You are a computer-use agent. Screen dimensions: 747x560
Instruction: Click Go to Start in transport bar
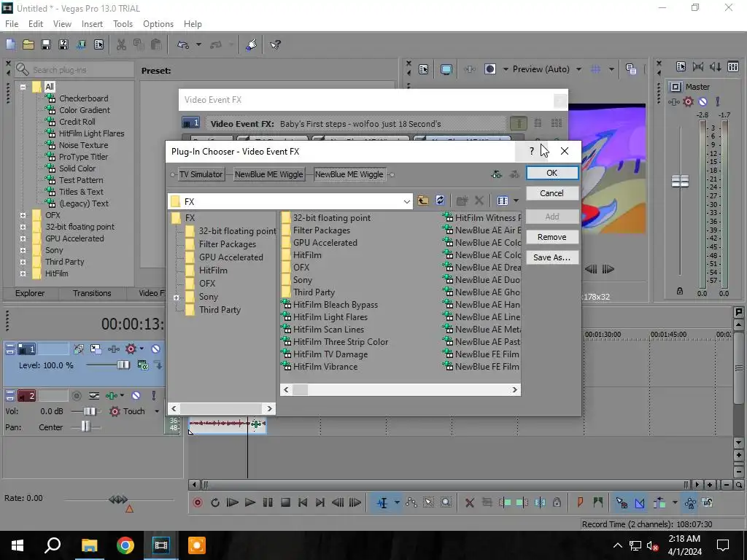click(x=303, y=502)
